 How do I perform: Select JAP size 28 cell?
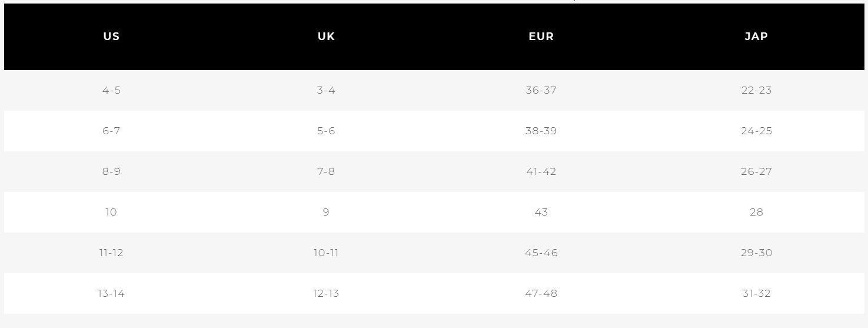[x=756, y=213]
